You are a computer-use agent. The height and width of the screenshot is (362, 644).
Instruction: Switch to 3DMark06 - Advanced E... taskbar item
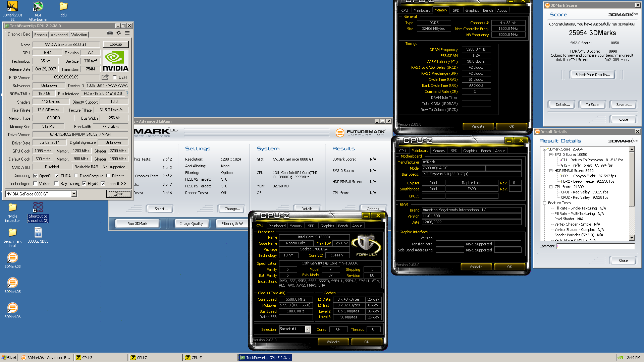pos(46,358)
